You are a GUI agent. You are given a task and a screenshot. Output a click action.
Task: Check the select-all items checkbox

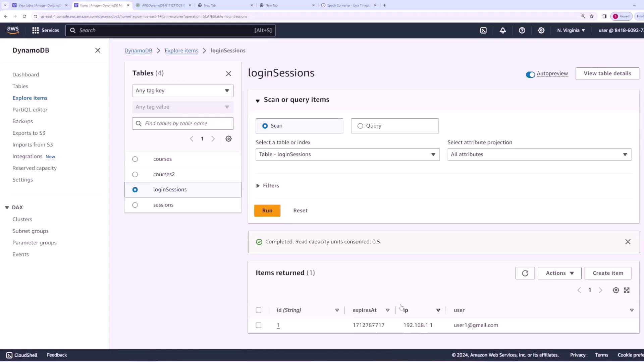(x=258, y=310)
